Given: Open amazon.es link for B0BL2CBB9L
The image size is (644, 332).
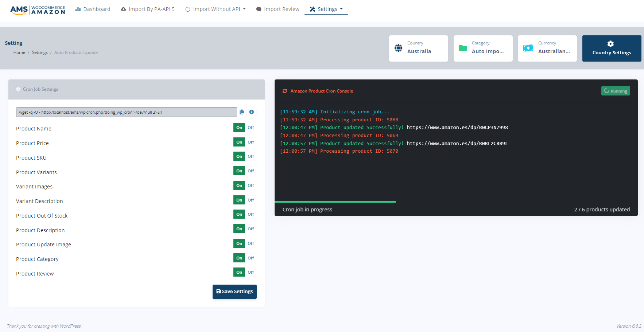Looking at the screenshot, I should (457, 144).
